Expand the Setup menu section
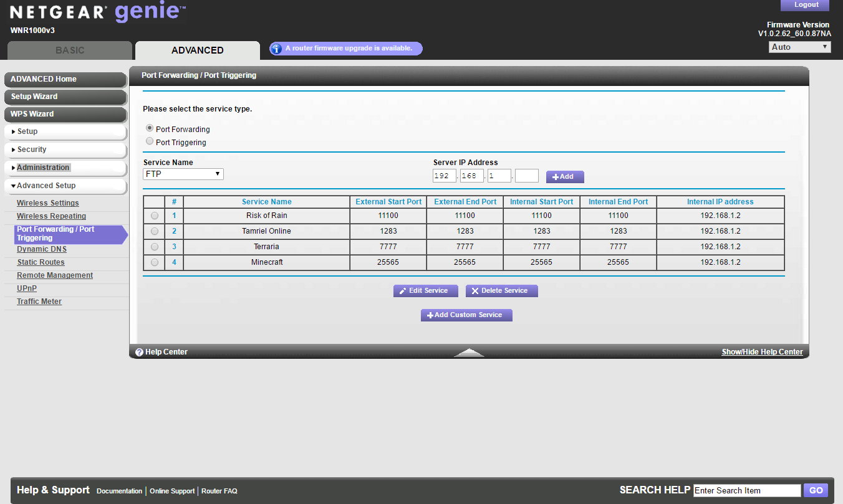The image size is (843, 504). [65, 131]
